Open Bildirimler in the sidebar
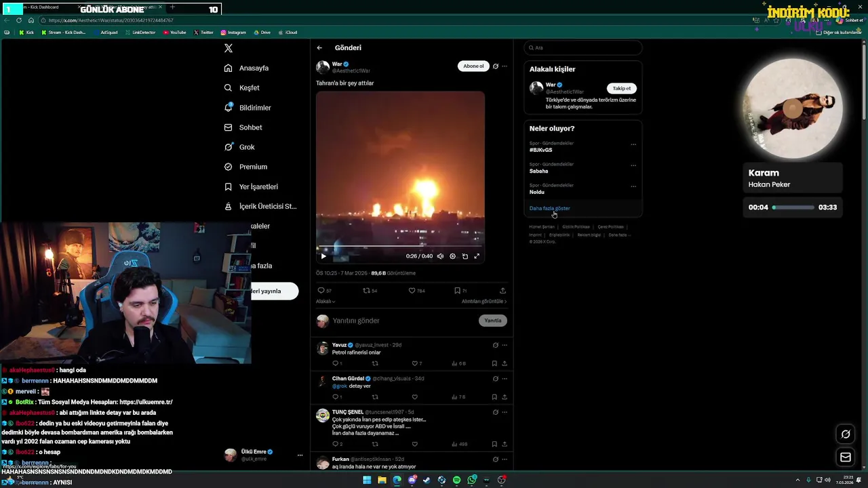868x488 pixels. pyautogui.click(x=248, y=108)
